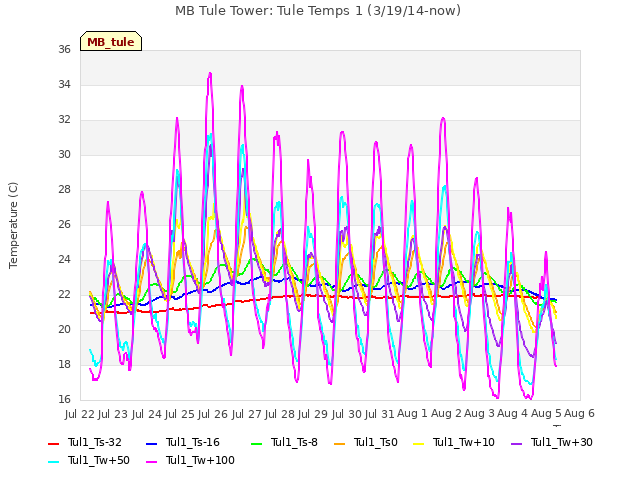Viewport: 640px width, 480px height.
Task: Select Tul1_Tw+10 legend label
Action: [x=464, y=442]
